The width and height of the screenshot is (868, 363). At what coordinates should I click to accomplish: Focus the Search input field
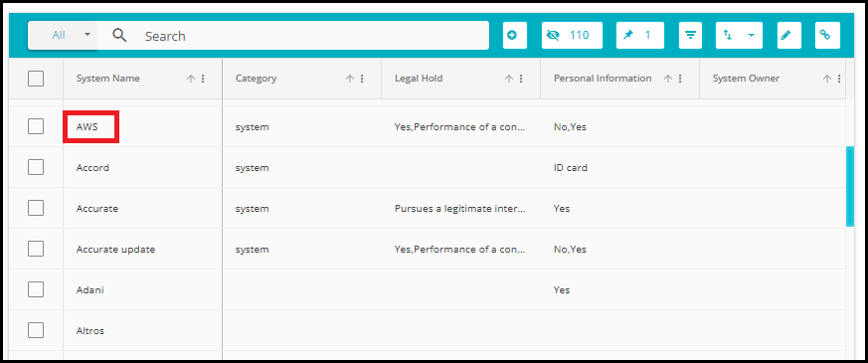[x=314, y=36]
